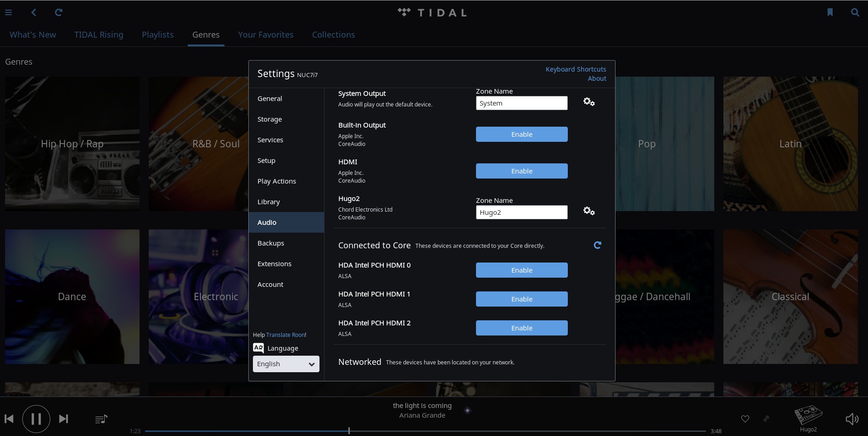Screen dimensions: 868x436
Task: Open the Hugo2 zone picker icon
Action: click(x=808, y=415)
